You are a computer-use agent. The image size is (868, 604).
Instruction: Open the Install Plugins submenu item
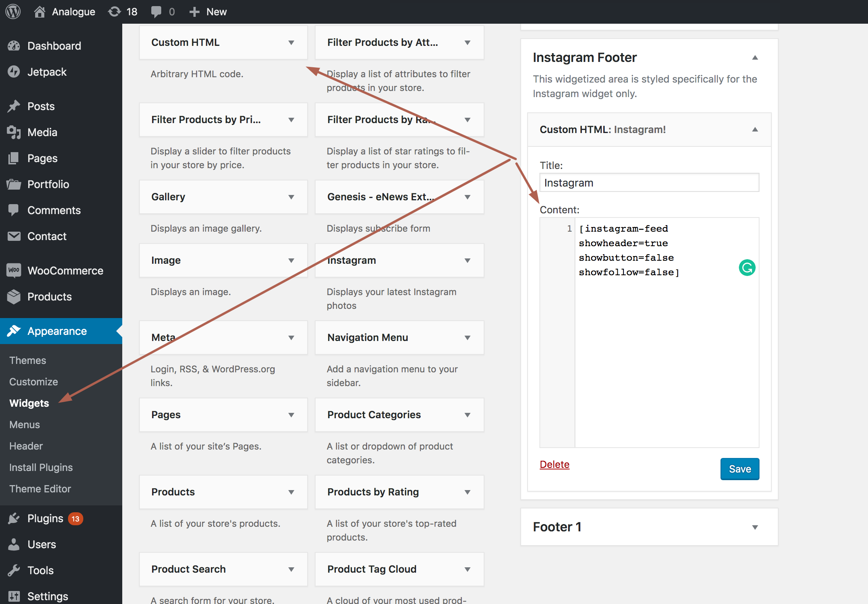click(x=41, y=467)
